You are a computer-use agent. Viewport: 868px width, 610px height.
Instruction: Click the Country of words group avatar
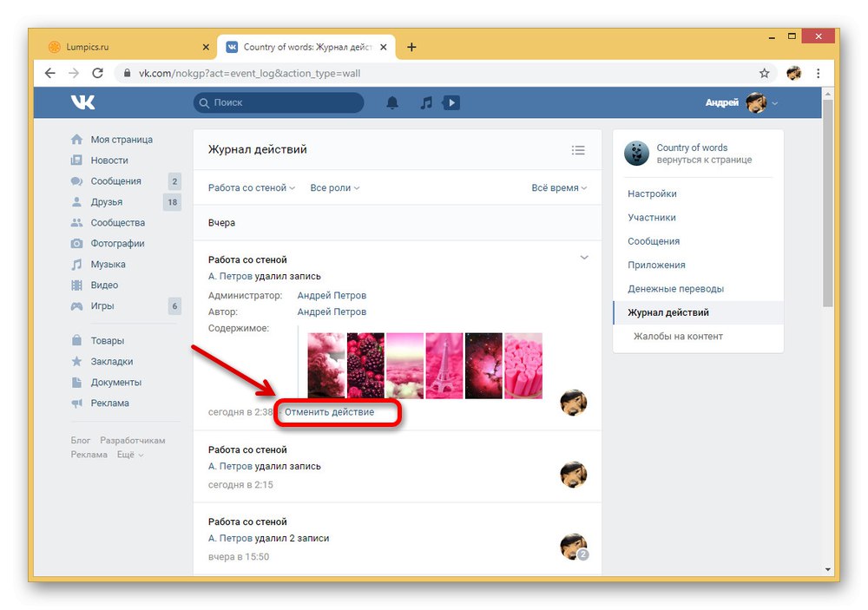[x=636, y=154]
